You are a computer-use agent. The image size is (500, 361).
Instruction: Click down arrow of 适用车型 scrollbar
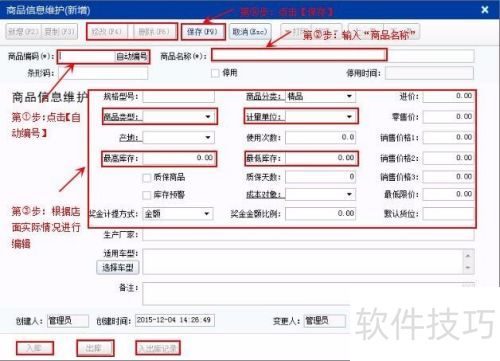click(468, 268)
